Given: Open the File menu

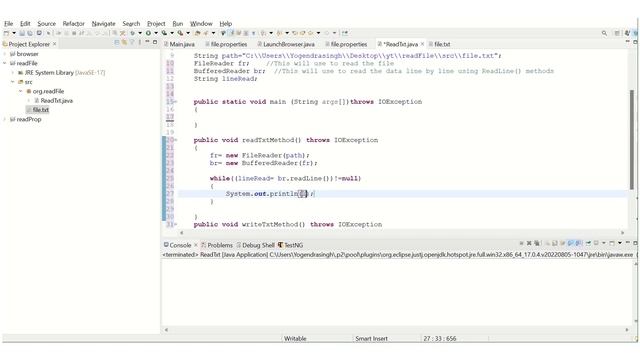Looking at the screenshot, I should click(8, 24).
